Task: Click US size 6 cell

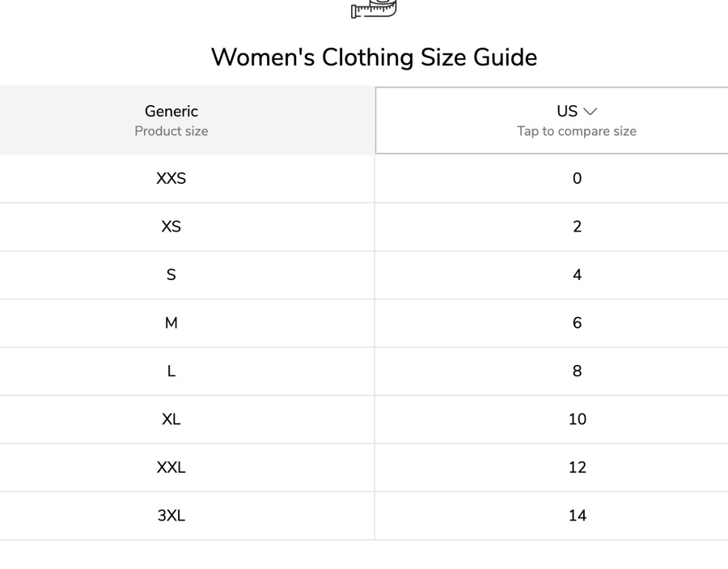Action: (552, 323)
